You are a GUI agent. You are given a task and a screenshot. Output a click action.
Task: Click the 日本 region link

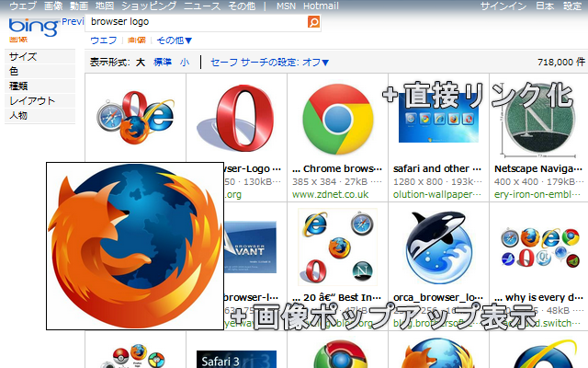tap(545, 6)
